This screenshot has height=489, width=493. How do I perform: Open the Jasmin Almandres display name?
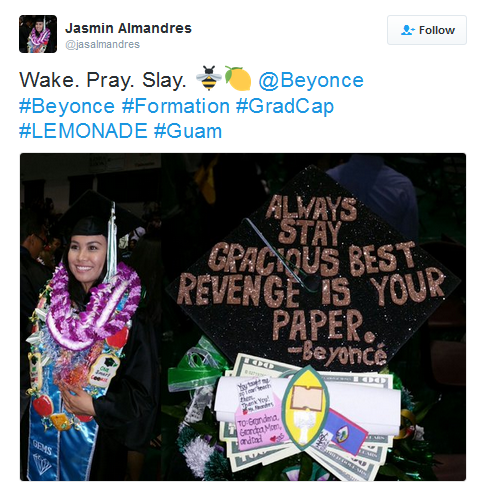click(128, 28)
